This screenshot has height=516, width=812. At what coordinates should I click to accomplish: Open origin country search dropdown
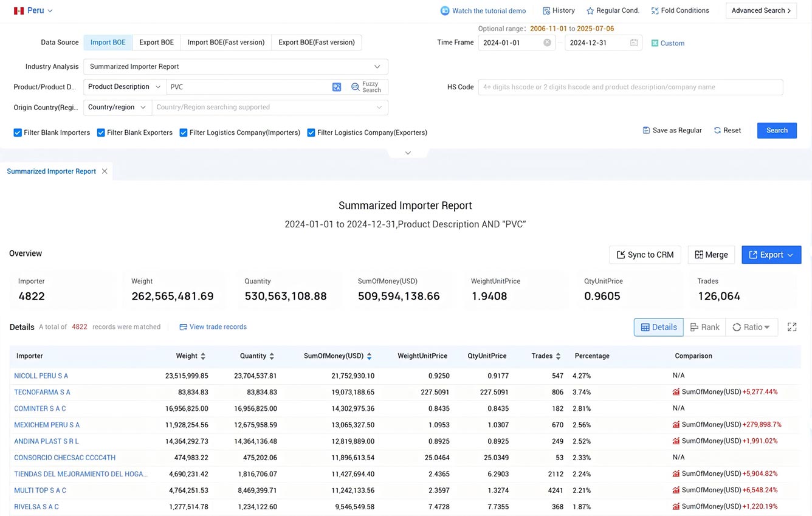[270, 108]
